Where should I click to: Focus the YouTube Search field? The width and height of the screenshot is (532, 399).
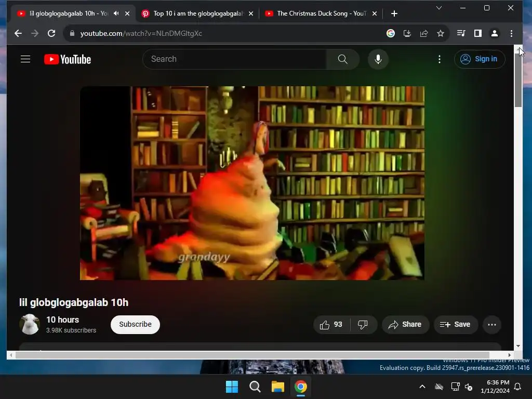coord(234,59)
